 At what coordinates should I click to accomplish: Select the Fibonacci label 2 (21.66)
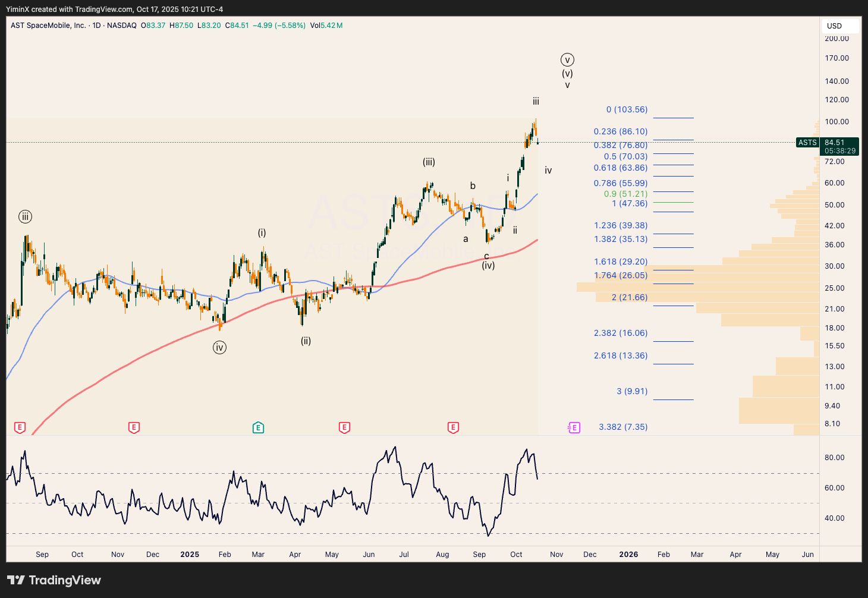point(630,297)
